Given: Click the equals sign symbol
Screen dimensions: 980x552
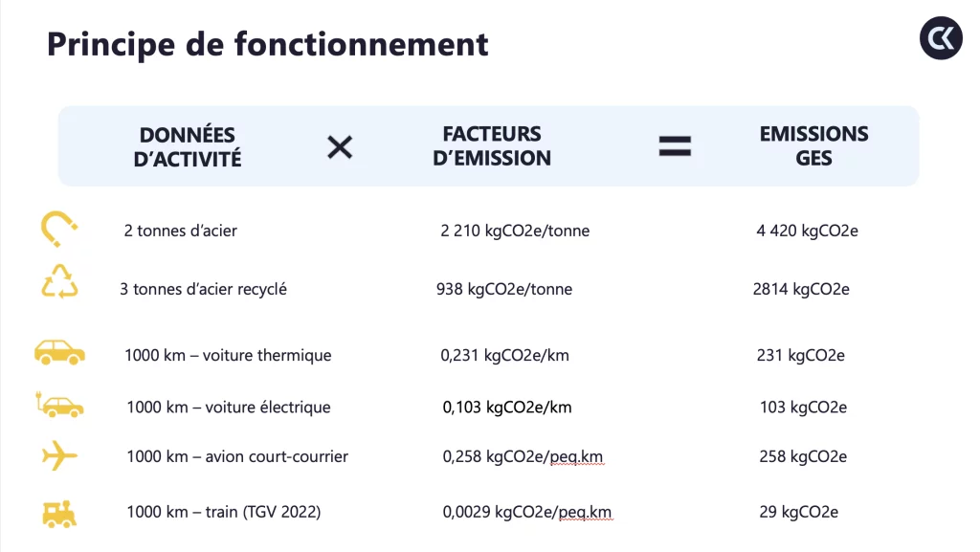Looking at the screenshot, I should [675, 146].
